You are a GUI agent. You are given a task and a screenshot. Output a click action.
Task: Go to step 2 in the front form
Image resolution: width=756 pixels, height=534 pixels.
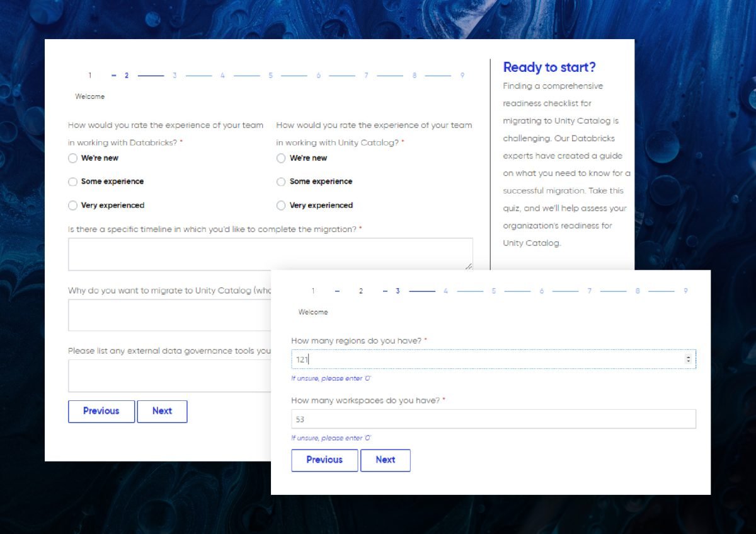click(x=361, y=291)
